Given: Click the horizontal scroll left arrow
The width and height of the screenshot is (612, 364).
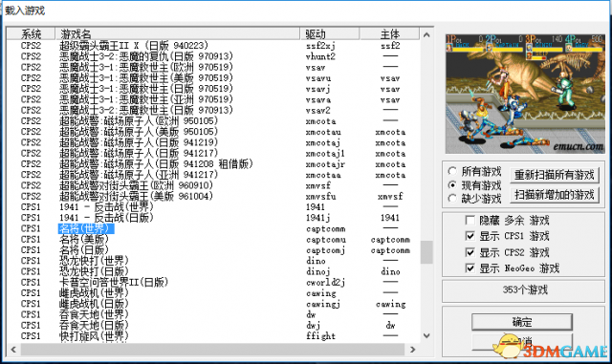Looking at the screenshot, I should (13, 349).
